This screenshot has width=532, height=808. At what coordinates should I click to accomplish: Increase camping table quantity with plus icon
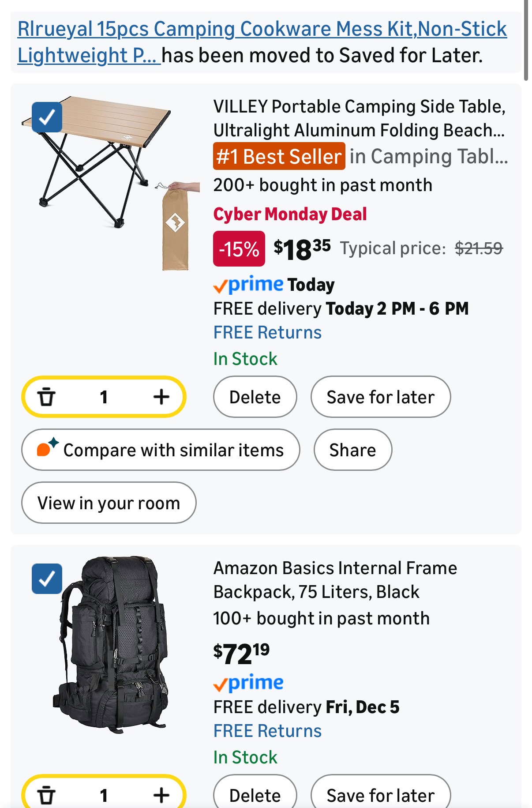point(161,397)
